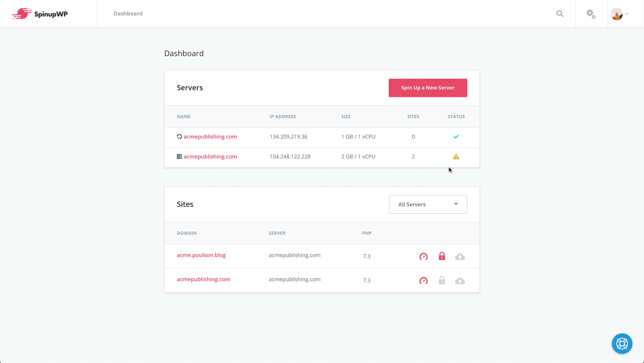Click the PHP column header
The image size is (644, 363).
click(367, 233)
